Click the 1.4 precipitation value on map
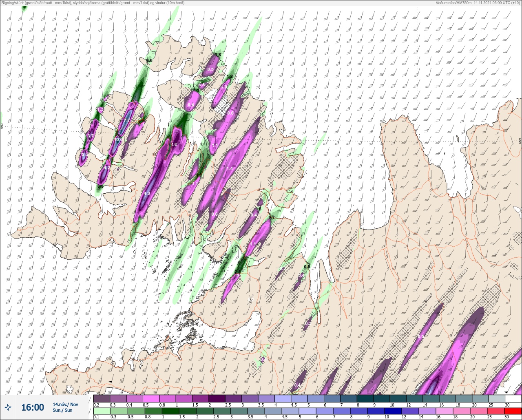 [230, 168]
